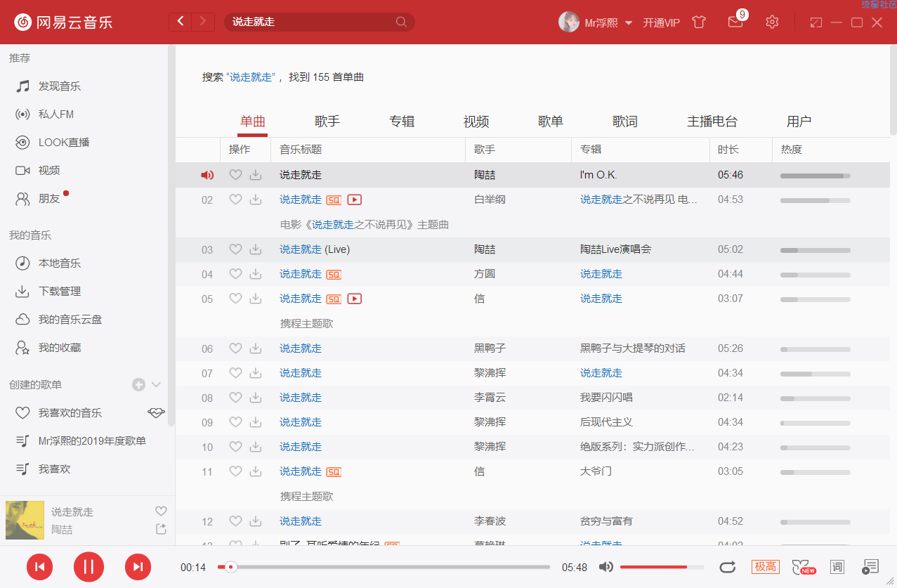Viewport: 897px width, 588px height.
Task: Like song 06 by 黑鸭子
Action: [x=235, y=348]
